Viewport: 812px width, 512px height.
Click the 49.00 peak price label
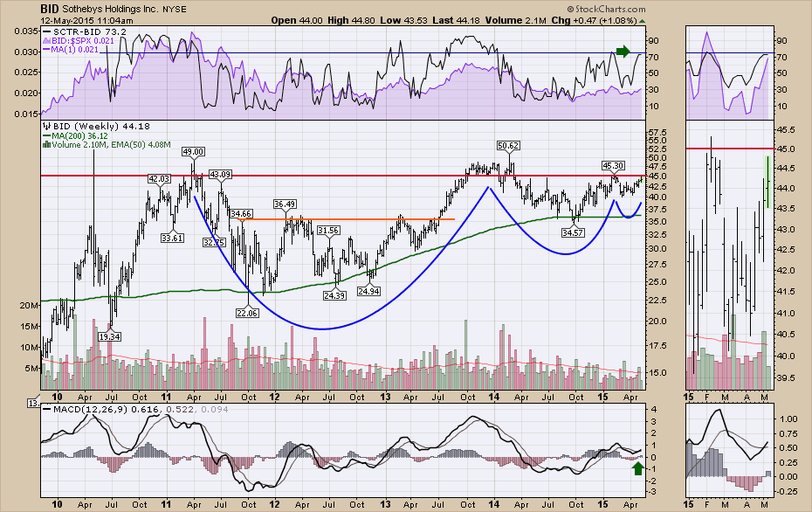click(193, 152)
